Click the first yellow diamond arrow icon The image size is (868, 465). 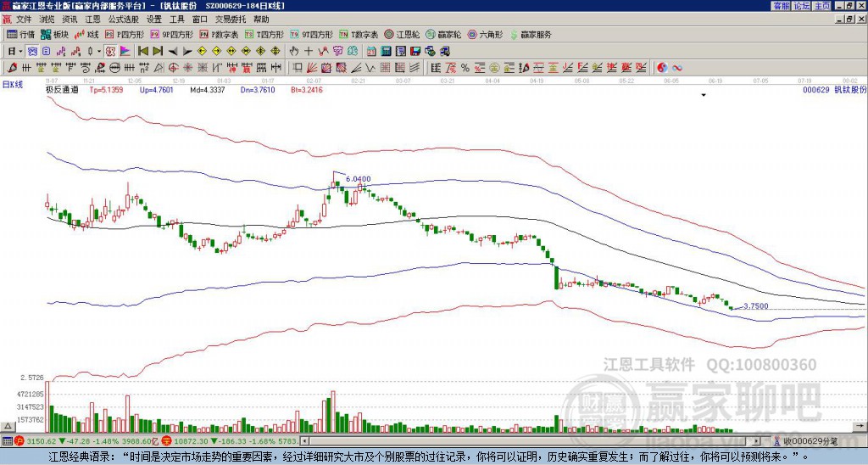click(x=202, y=52)
